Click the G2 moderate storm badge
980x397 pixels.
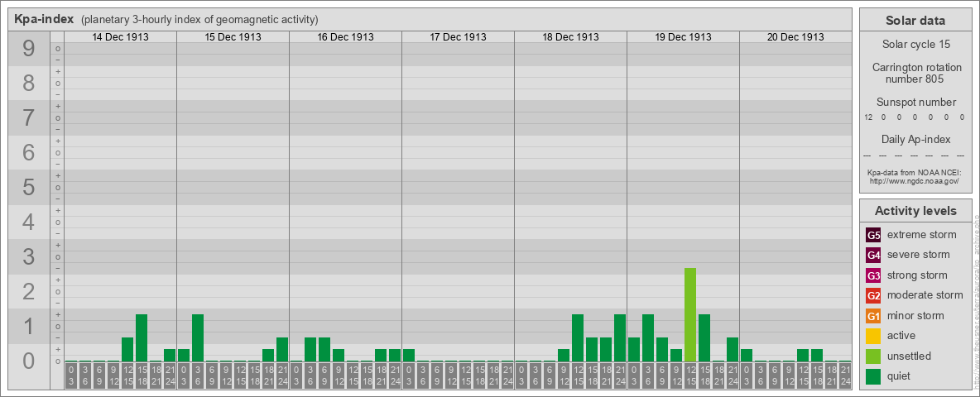point(874,295)
